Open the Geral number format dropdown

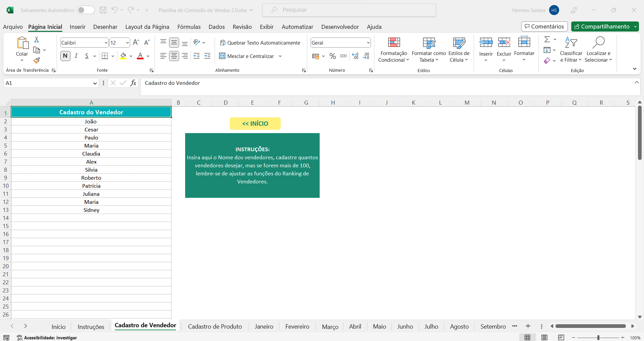[x=368, y=43]
